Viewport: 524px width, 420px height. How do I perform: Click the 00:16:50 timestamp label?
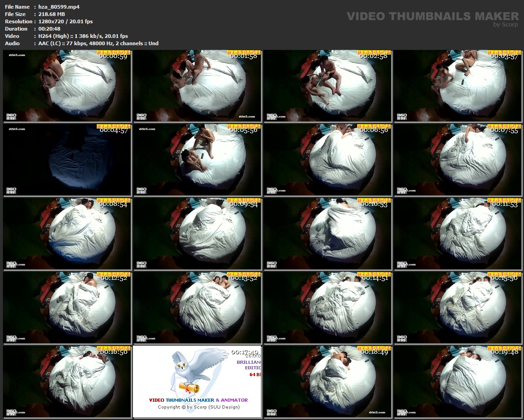114,352
